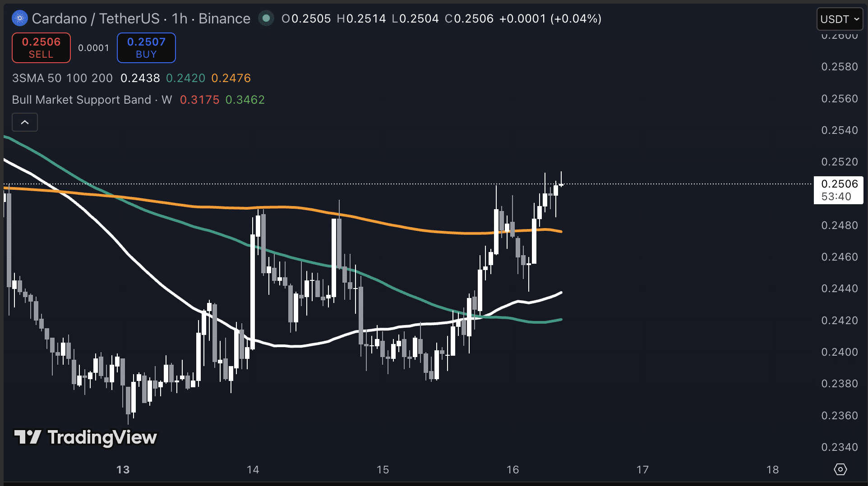Screen dimensions: 868x486
Task: Click the Cardano coin logo icon
Action: [x=20, y=18]
